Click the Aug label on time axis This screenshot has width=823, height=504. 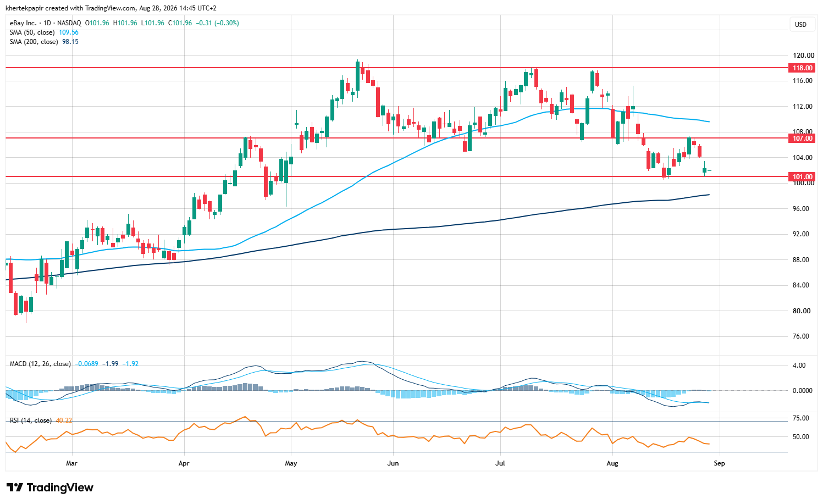[612, 463]
